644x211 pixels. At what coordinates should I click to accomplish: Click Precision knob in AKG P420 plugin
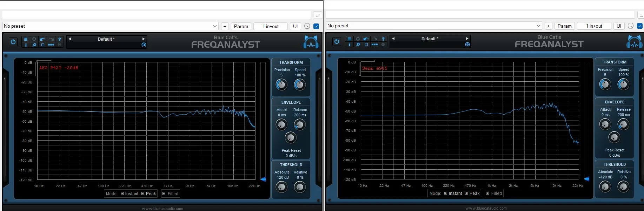point(281,85)
